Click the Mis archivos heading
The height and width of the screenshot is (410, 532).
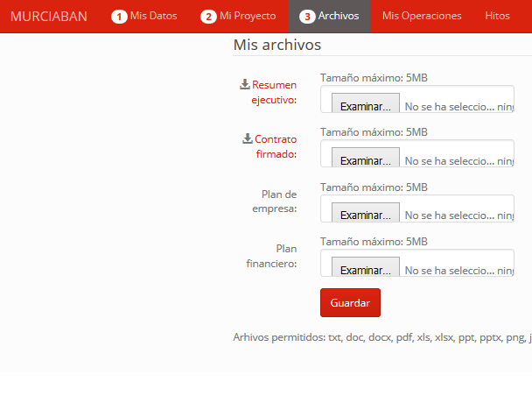point(277,45)
